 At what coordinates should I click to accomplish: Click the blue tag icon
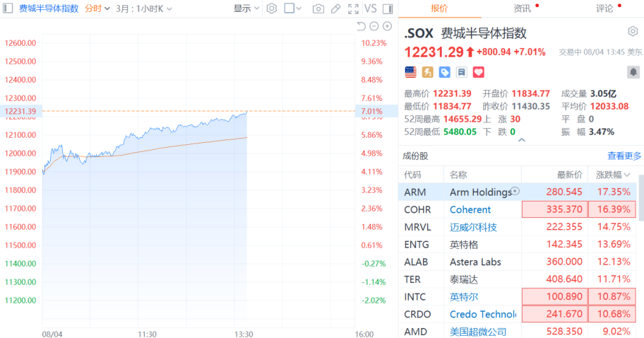click(444, 72)
